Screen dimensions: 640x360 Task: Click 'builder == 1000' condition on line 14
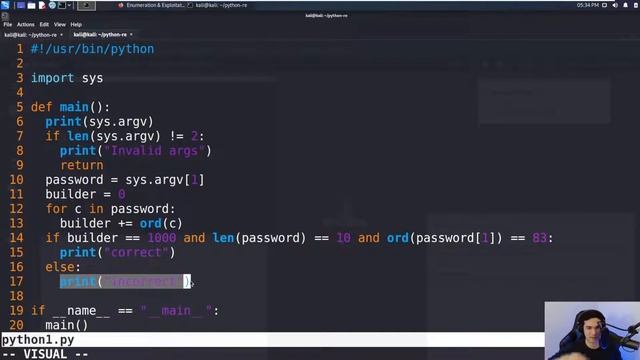coord(122,238)
